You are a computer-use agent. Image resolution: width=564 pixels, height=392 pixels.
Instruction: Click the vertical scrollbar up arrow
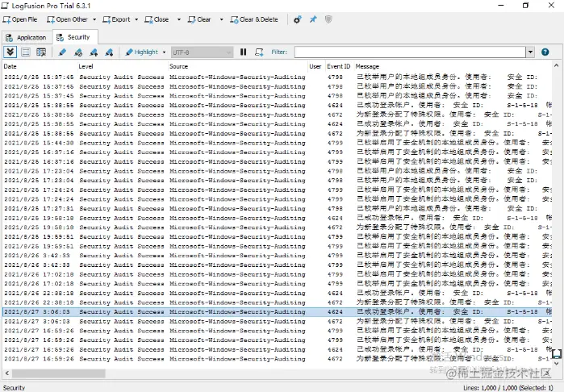pyautogui.click(x=557, y=65)
